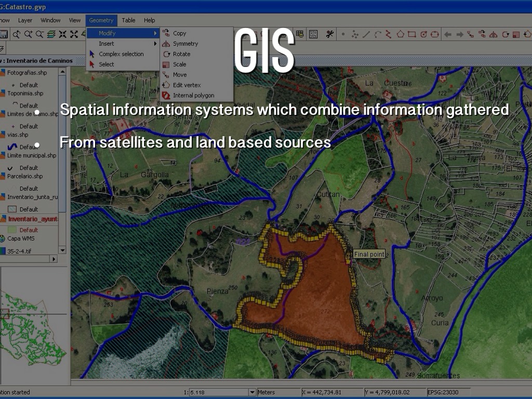Click the attribute table toolbar icon
The height and width of the screenshot is (399, 532).
click(x=300, y=34)
